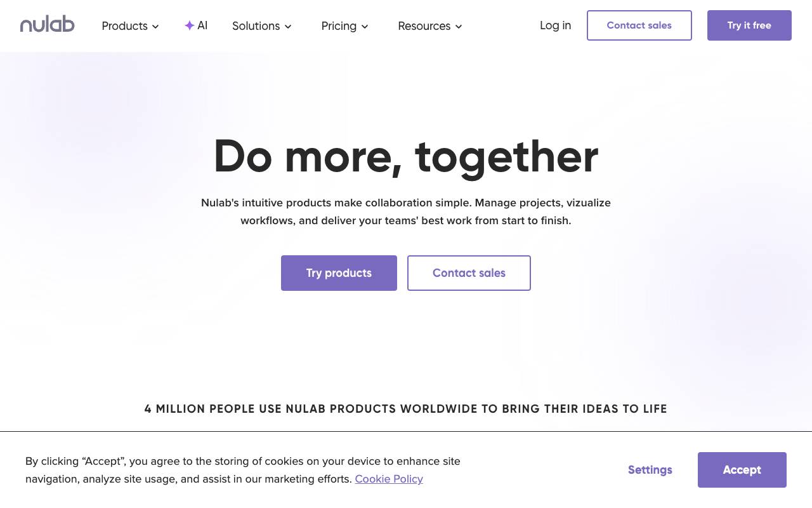Click the purple sparkle AI icon

tap(189, 25)
